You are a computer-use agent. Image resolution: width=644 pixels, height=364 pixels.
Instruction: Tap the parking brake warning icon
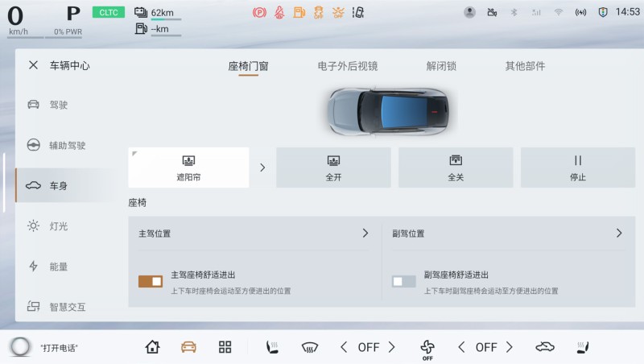tap(259, 13)
